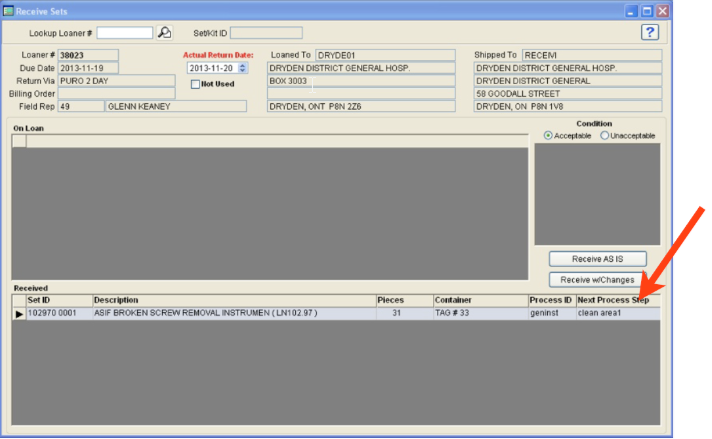Check the Not Used checkbox

196,84
